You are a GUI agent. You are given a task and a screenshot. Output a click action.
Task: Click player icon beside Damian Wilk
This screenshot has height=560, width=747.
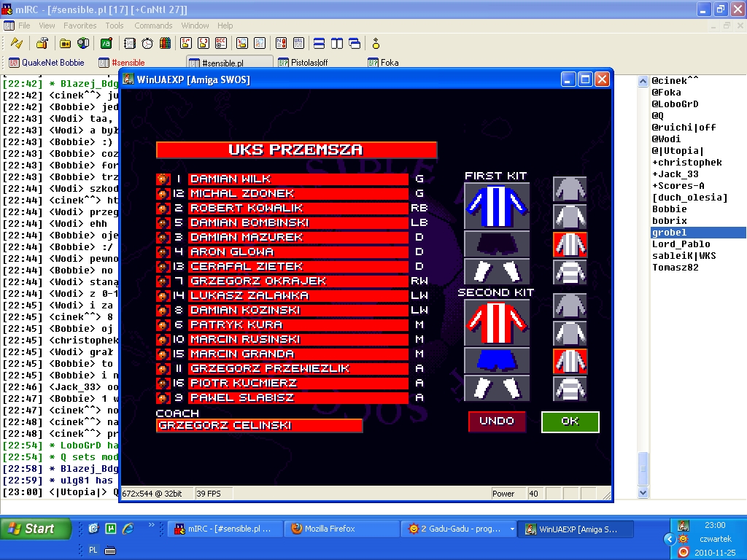click(x=163, y=179)
